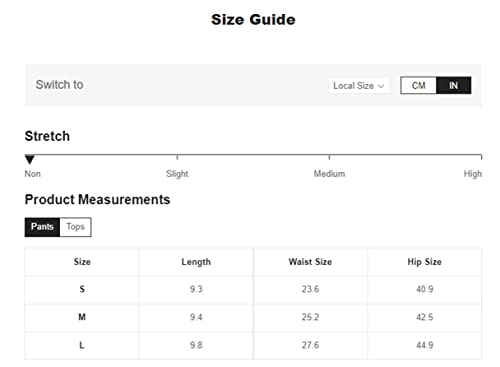Select the L size row label
Viewport: 500px width, 367px height.
click(x=82, y=345)
